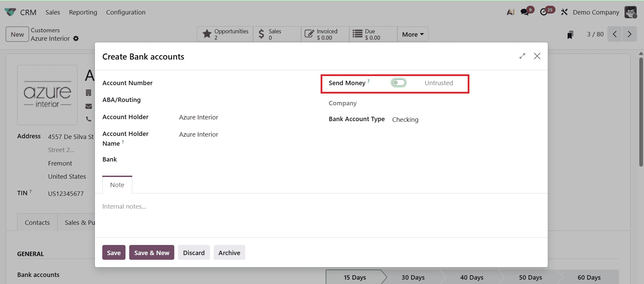Click the Save button
Viewport: 644px width, 284px height.
point(114,252)
